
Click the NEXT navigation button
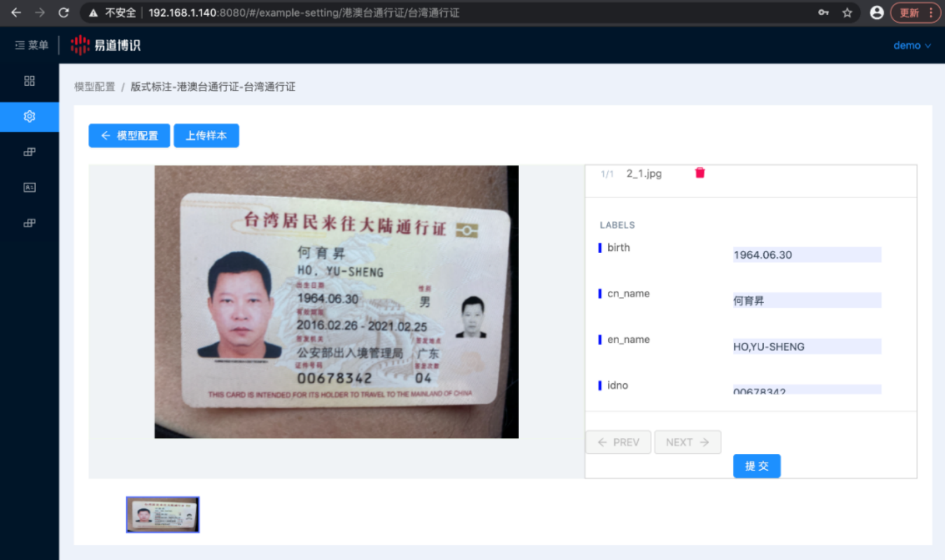coord(687,442)
